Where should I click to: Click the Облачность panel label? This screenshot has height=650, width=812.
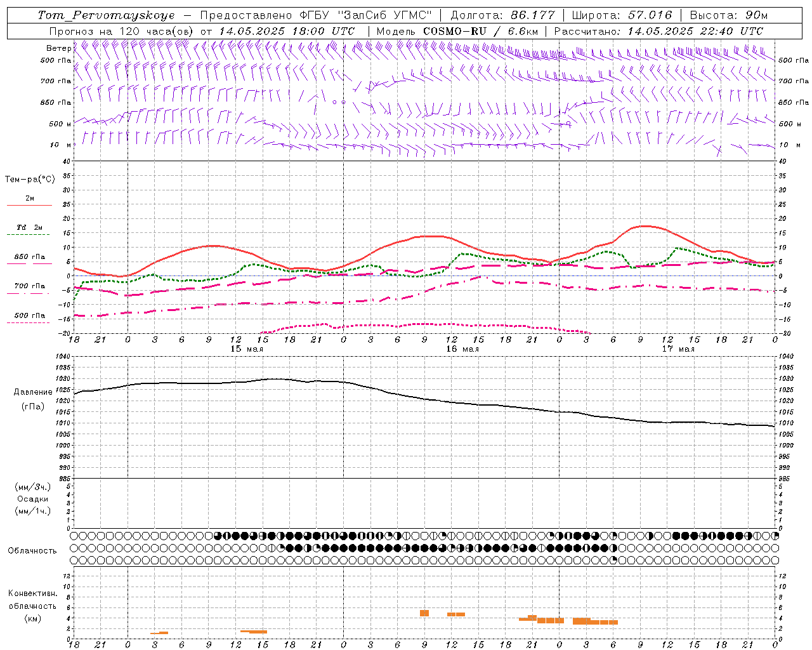(x=32, y=551)
